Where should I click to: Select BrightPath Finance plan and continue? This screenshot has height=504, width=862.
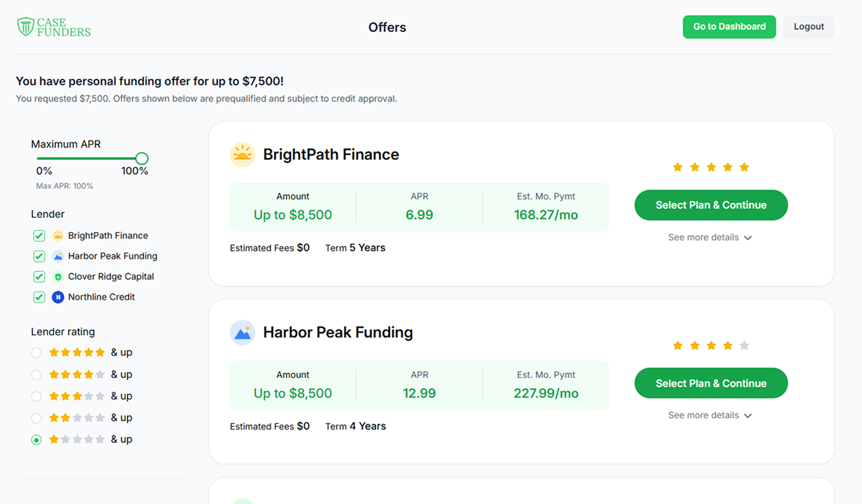tap(711, 205)
